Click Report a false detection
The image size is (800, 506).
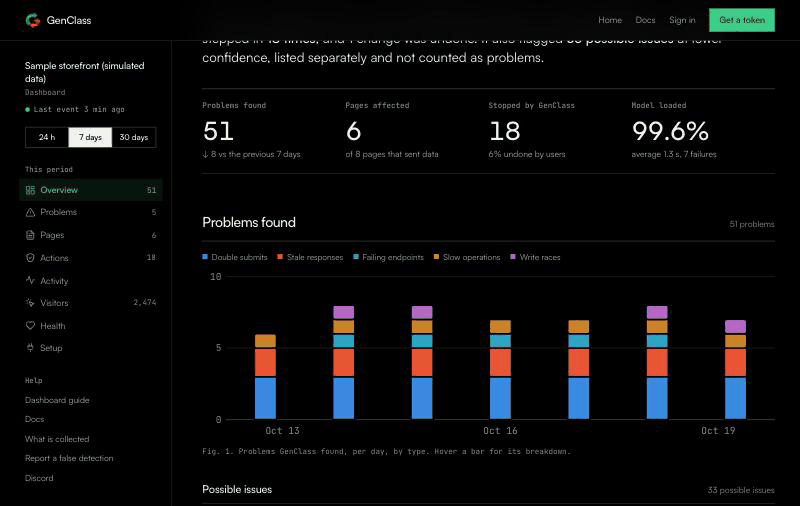tap(69, 459)
